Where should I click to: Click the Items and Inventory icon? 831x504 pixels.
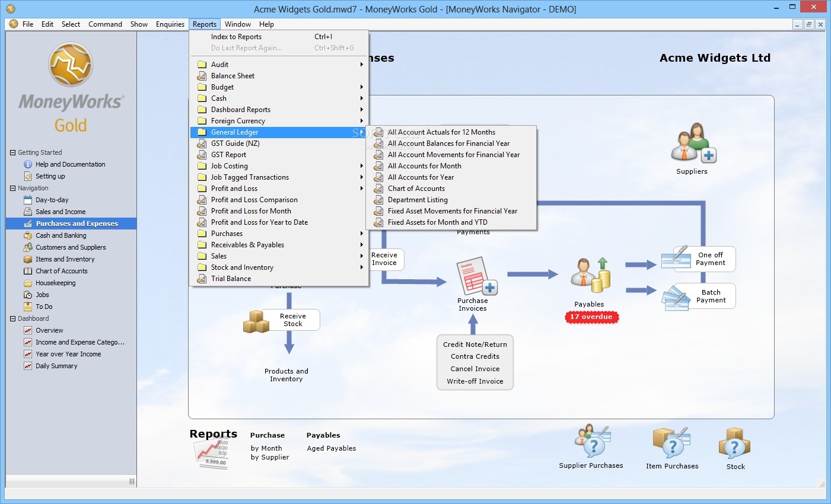[28, 259]
